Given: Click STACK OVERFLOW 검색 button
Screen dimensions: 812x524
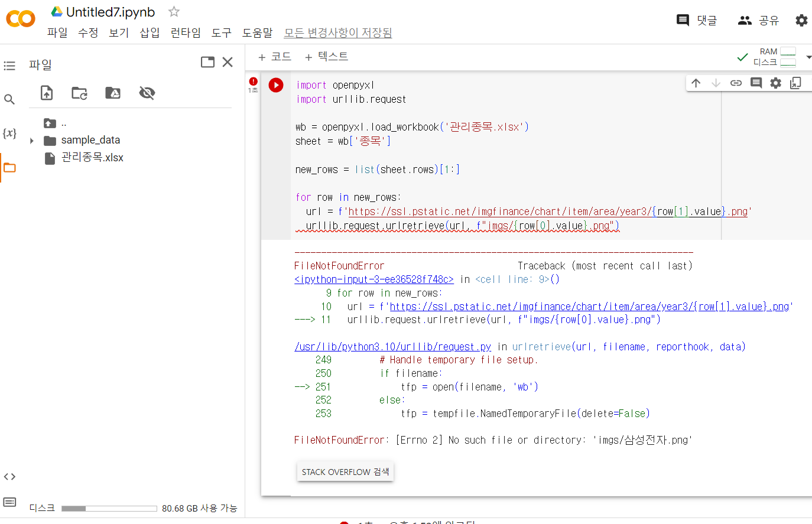Looking at the screenshot, I should click(x=345, y=472).
